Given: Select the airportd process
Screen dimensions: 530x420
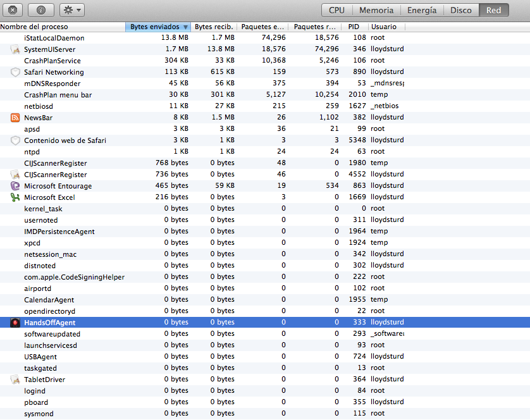Looking at the screenshot, I should pos(265,288).
